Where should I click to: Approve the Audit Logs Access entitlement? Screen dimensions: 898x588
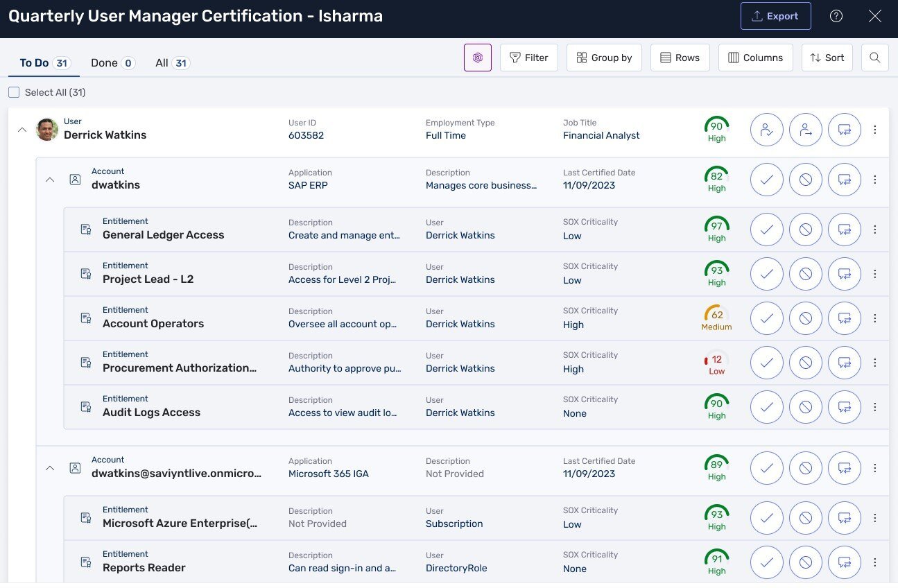click(x=767, y=406)
